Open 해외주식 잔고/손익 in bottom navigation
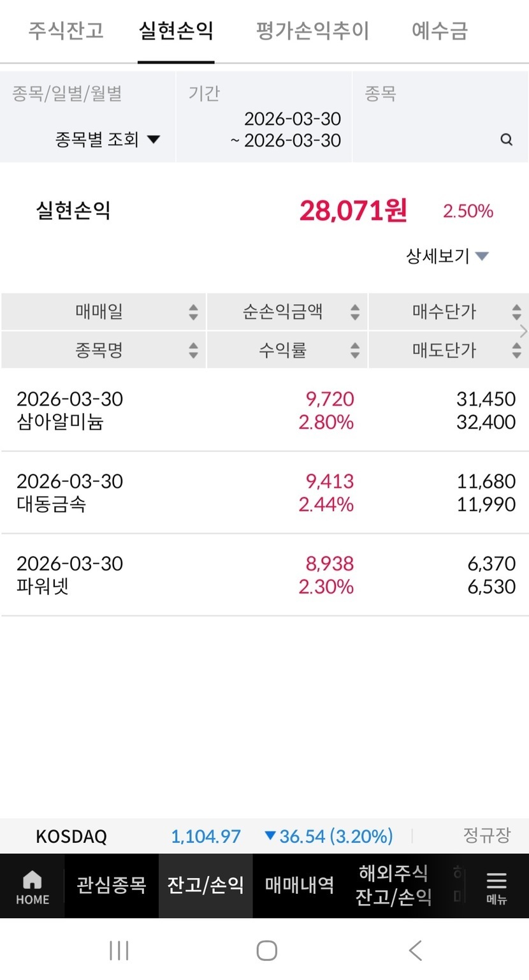 (393, 886)
